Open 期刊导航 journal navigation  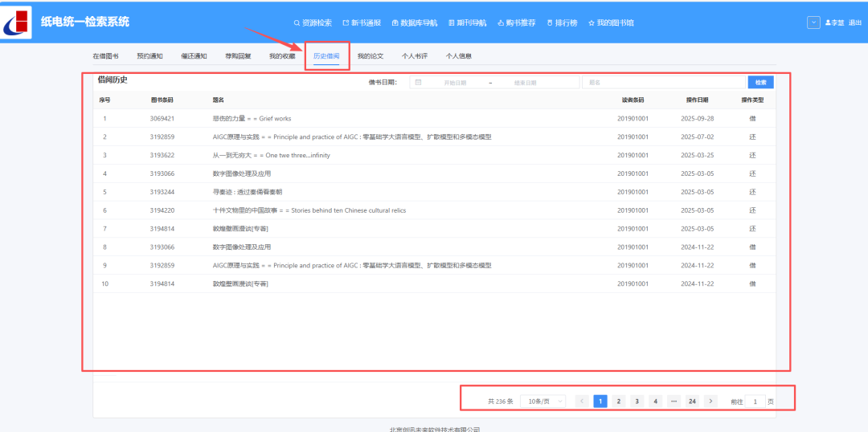[467, 22]
